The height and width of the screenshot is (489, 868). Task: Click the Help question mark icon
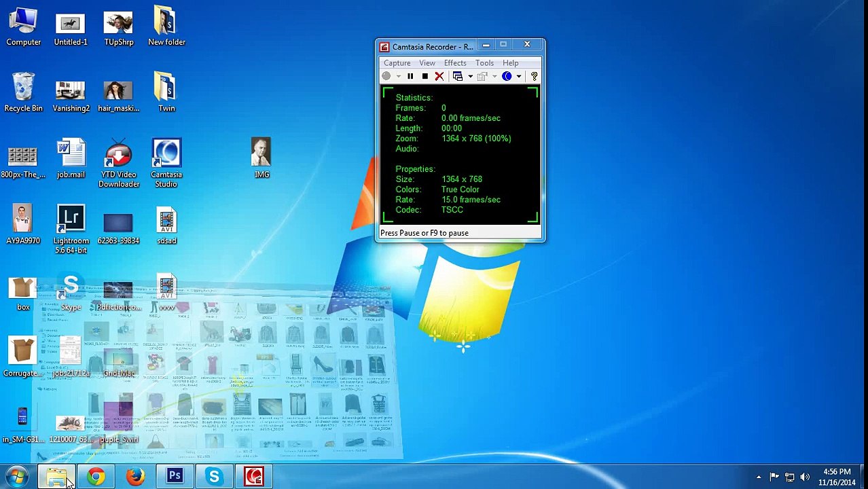pyautogui.click(x=534, y=77)
